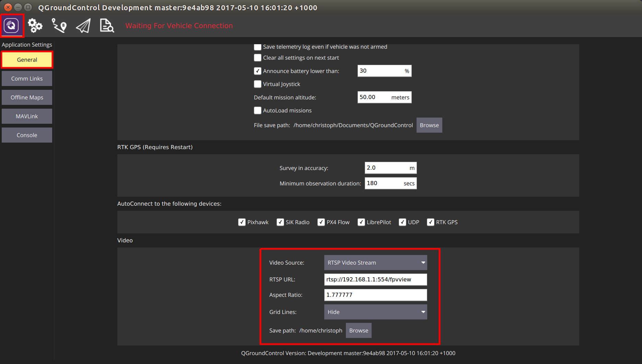Open the Analyze log viewer icon
642x364 pixels.
[107, 25]
